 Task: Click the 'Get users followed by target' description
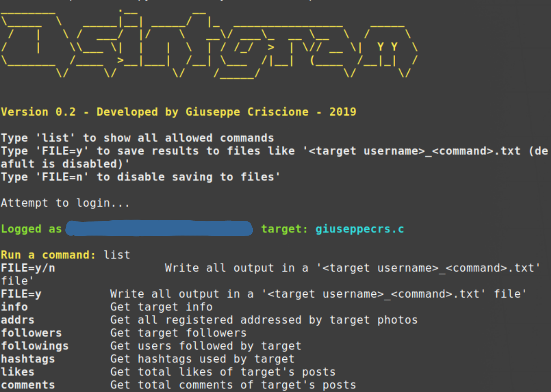coord(206,346)
